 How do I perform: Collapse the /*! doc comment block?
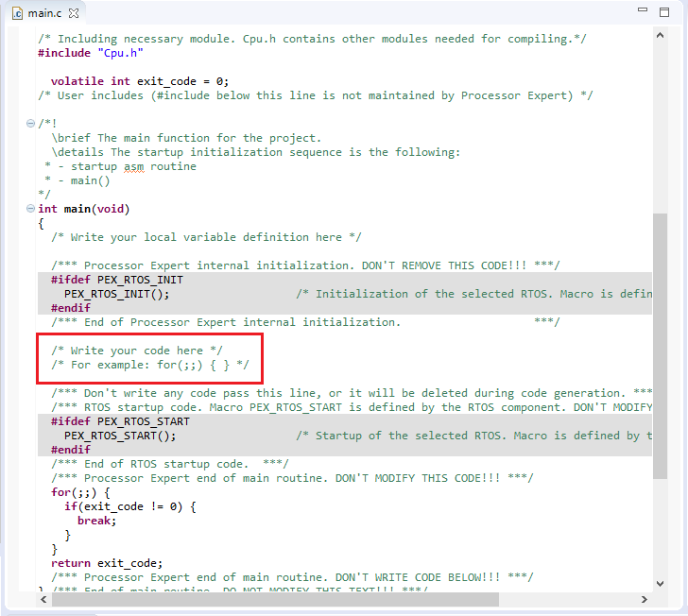(30, 123)
